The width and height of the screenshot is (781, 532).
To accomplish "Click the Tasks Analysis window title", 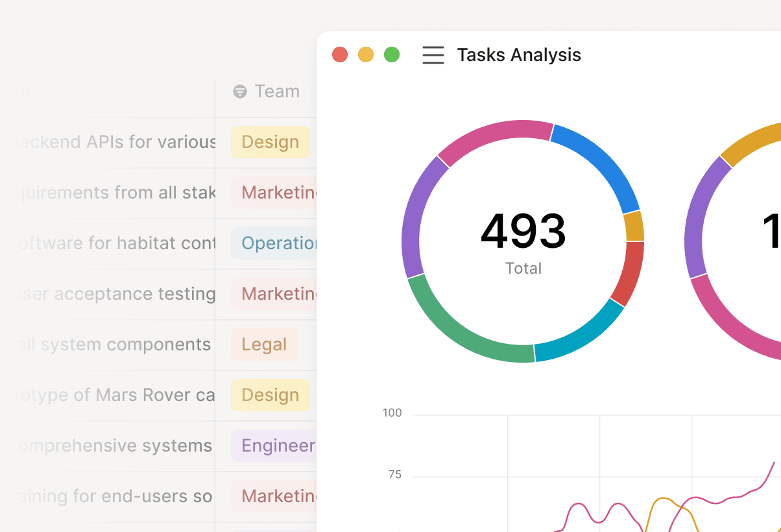I will pos(518,55).
